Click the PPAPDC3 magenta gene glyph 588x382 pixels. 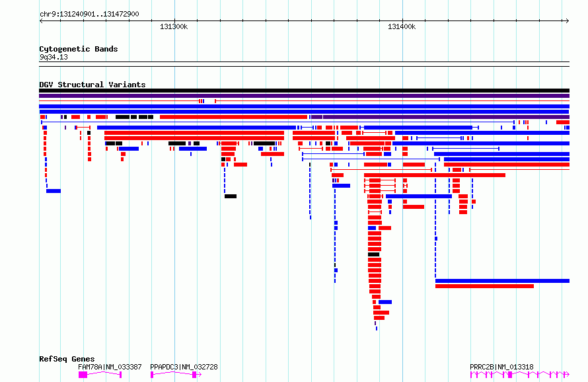point(176,375)
